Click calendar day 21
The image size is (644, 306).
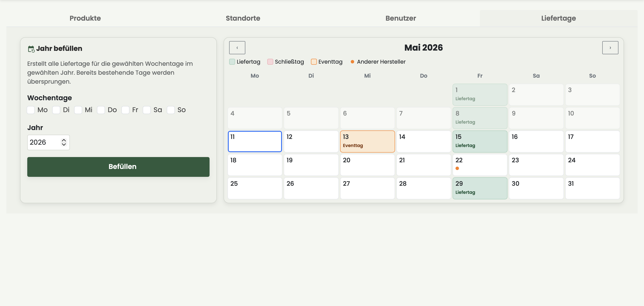pyautogui.click(x=424, y=165)
